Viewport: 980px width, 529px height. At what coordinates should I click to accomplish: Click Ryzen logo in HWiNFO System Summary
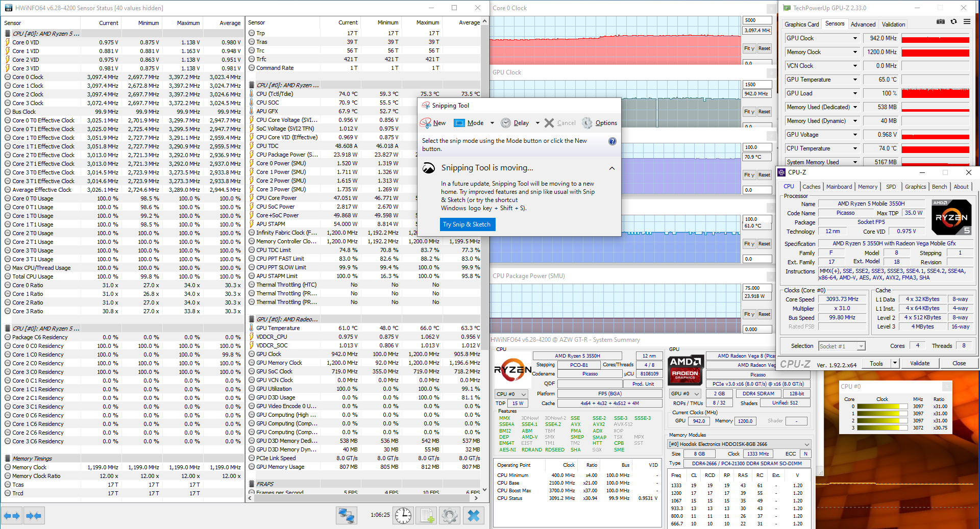point(513,371)
